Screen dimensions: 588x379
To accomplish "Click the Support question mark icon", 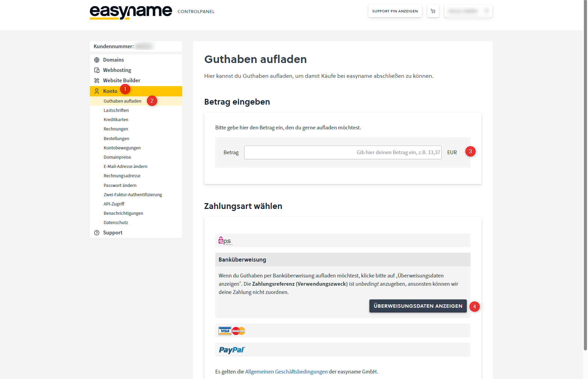I will pyautogui.click(x=97, y=233).
